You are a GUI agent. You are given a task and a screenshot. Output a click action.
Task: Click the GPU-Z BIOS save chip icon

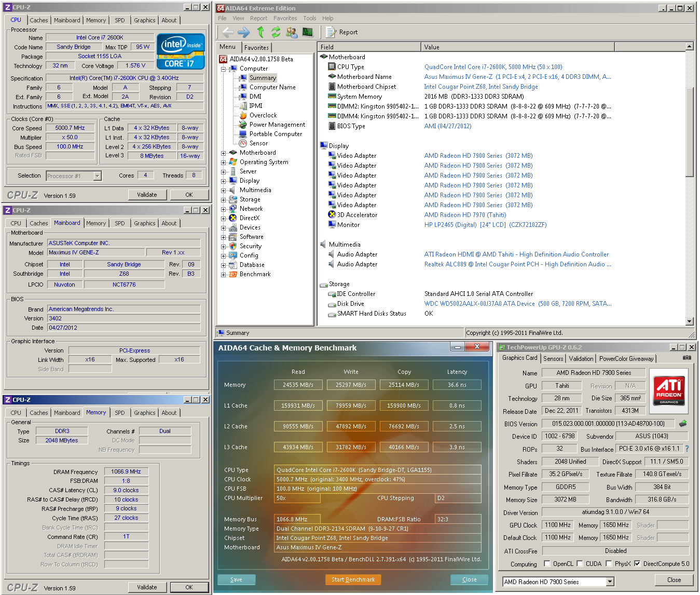tap(683, 424)
